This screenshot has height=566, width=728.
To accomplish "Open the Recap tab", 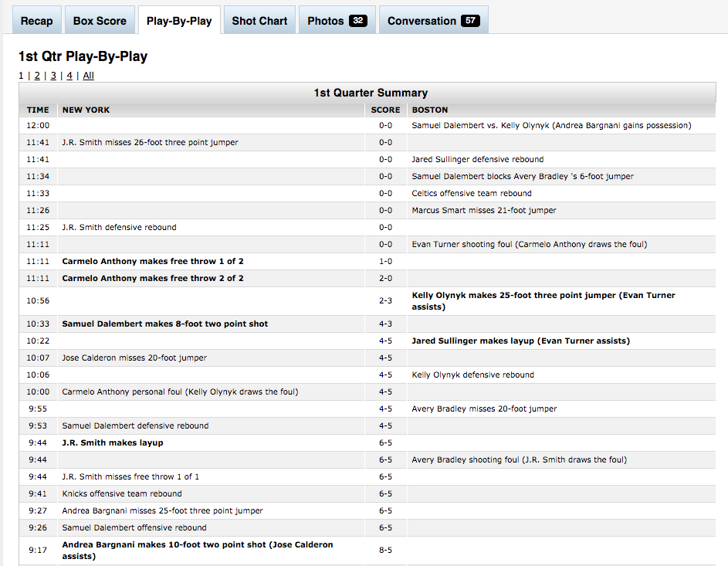I will click(x=37, y=20).
